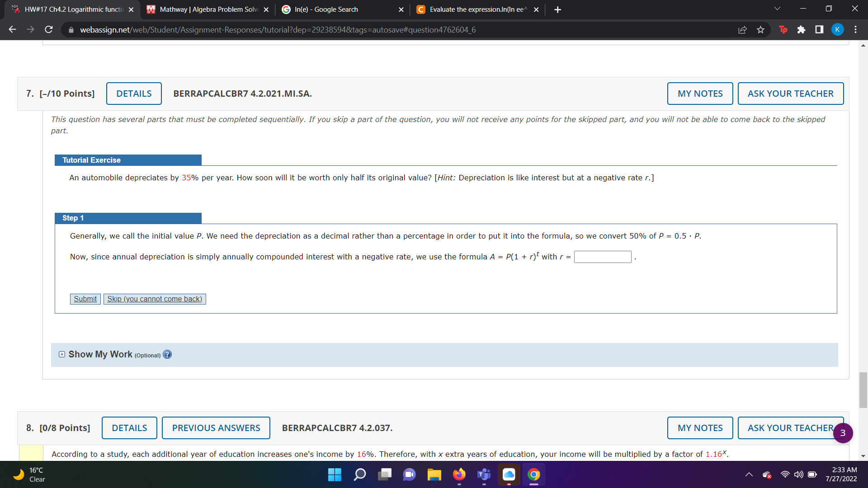The width and height of the screenshot is (868, 488).
Task: Click the Submit button
Action: point(85,299)
